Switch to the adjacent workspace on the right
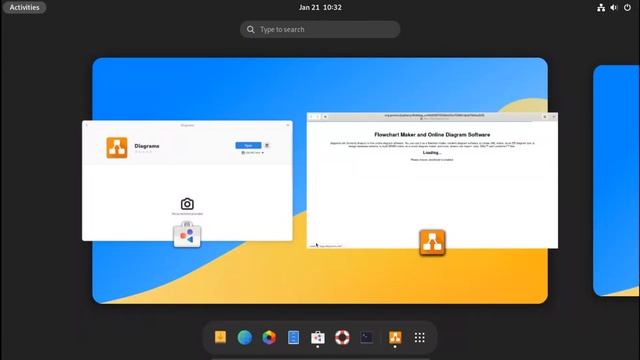This screenshot has width=640, height=360. [616, 180]
